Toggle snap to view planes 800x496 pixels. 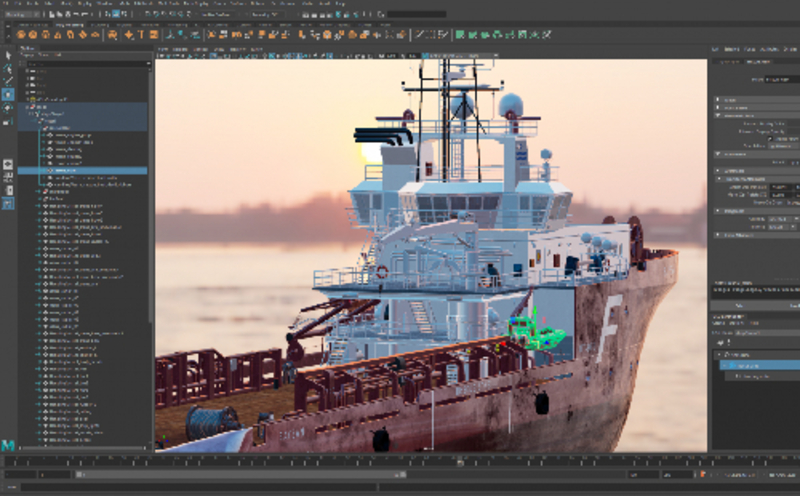point(181,14)
